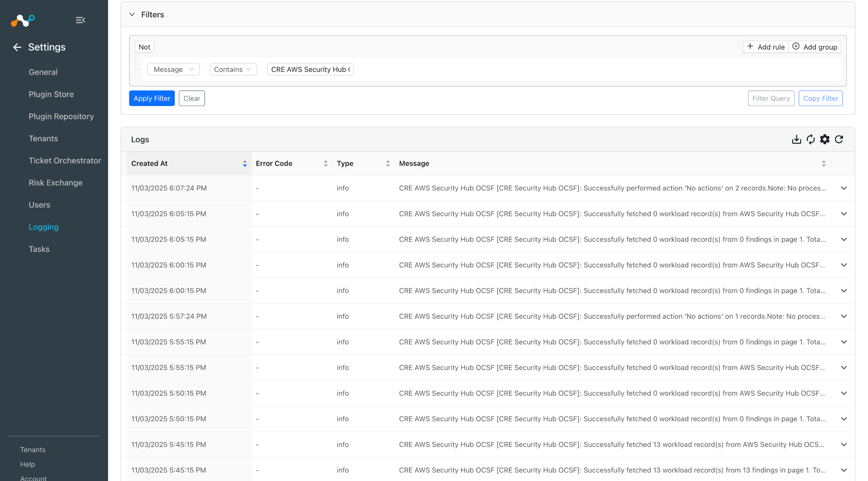Screen dimensions: 868x481
Task: Select the Logging menu item
Action: [x=44, y=227]
